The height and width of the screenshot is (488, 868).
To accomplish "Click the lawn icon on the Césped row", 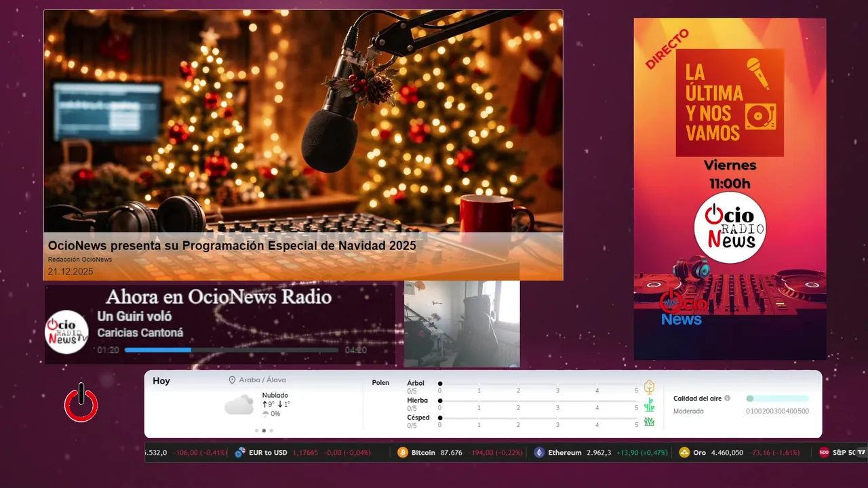I will (649, 422).
